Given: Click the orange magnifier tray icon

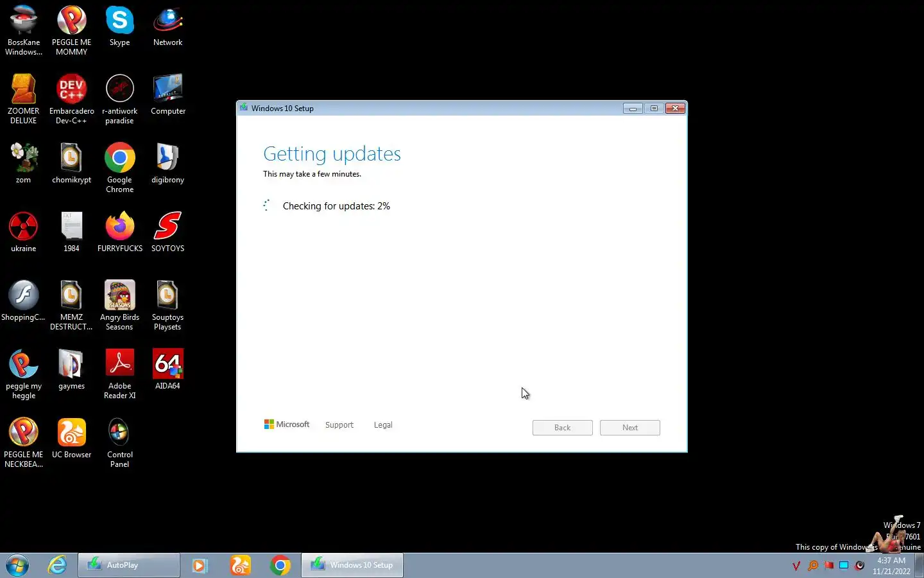Looking at the screenshot, I should (x=812, y=566).
